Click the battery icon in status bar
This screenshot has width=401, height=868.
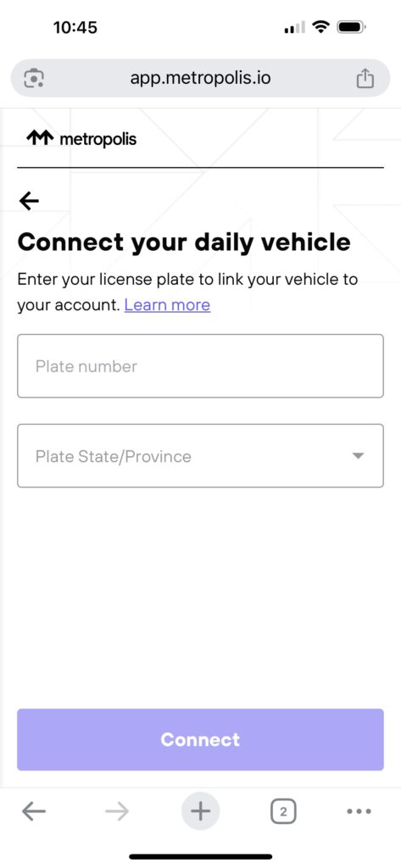click(352, 26)
